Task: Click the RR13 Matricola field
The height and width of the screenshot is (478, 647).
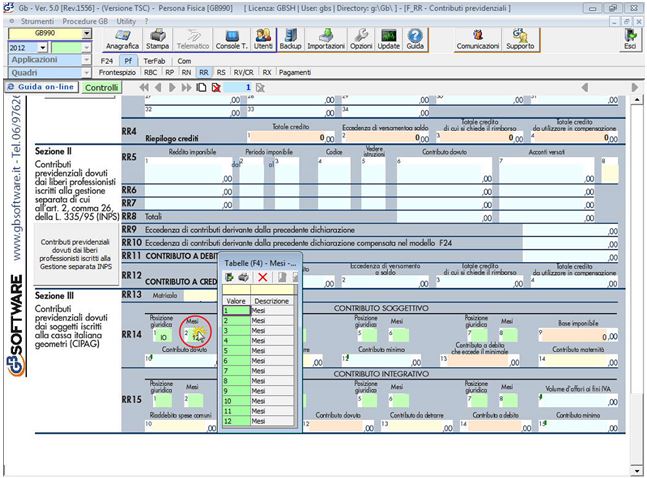Action: (200, 296)
